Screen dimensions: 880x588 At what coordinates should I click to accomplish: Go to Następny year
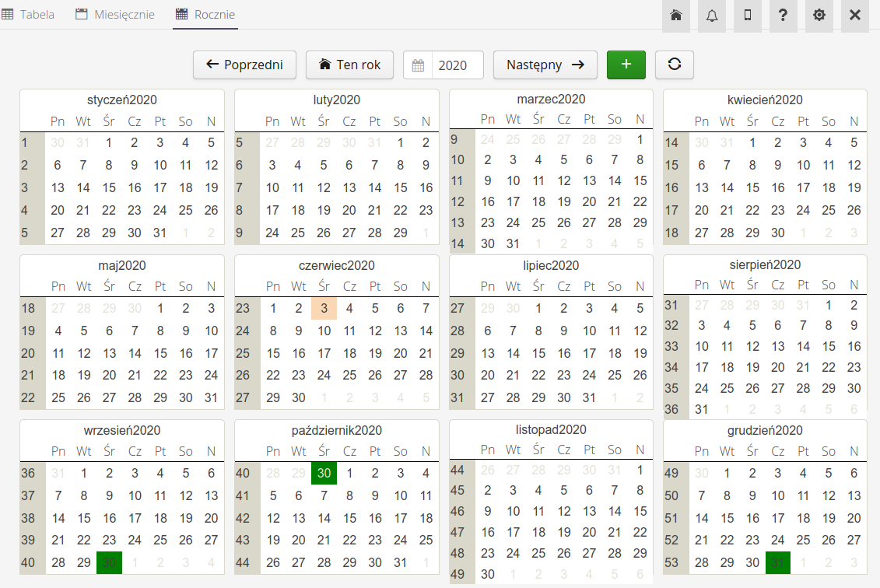coord(545,65)
